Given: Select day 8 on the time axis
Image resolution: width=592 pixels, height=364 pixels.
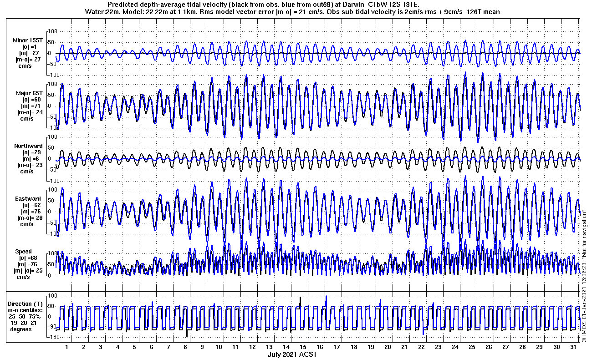Looking at the screenshot, I should pos(185,347).
